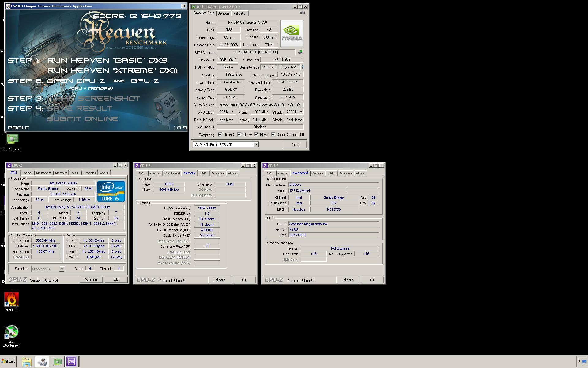Open the Caches tab in first CPU-Z window
The image size is (588, 368).
pos(27,173)
